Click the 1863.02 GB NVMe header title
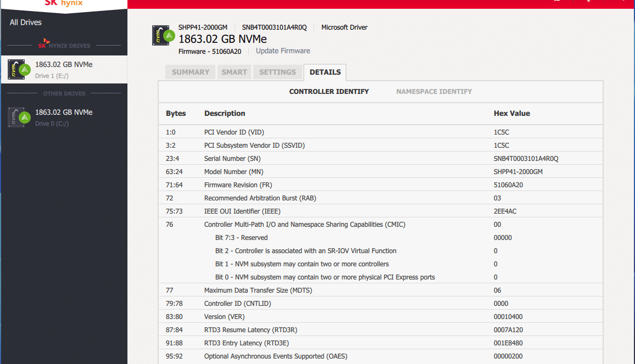The image size is (635, 364). [x=222, y=39]
